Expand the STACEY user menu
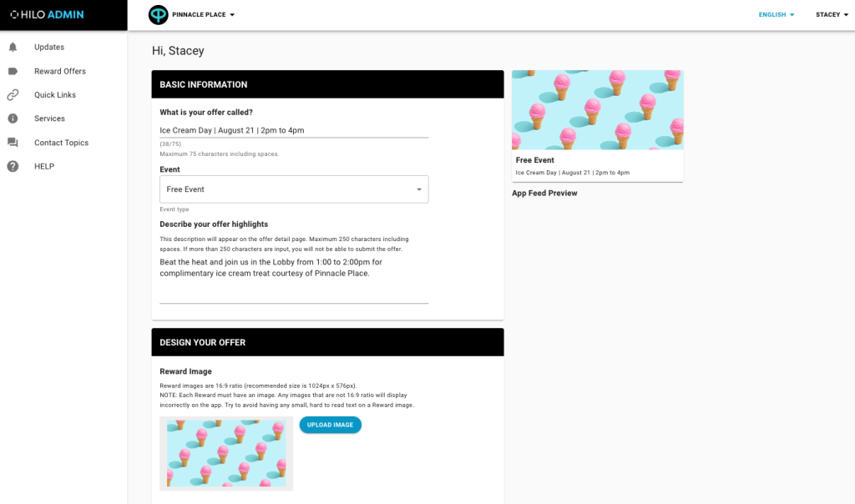 pos(832,15)
